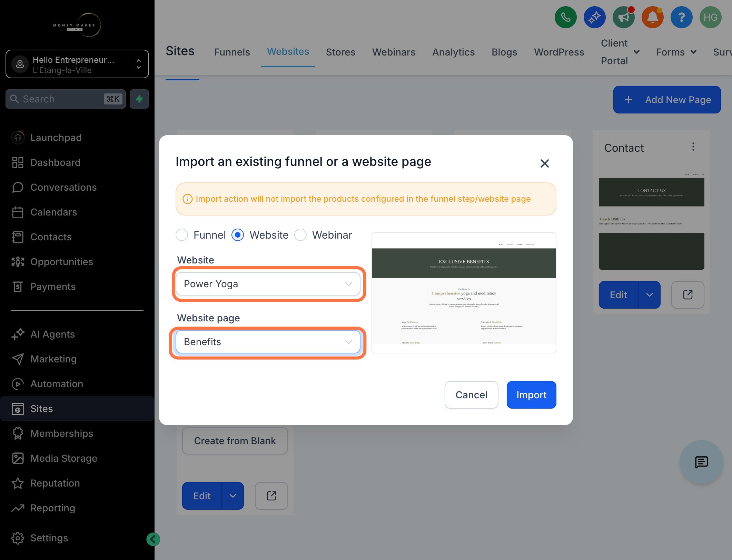
Task: Open the megaphone announcements icon
Action: coord(623,17)
